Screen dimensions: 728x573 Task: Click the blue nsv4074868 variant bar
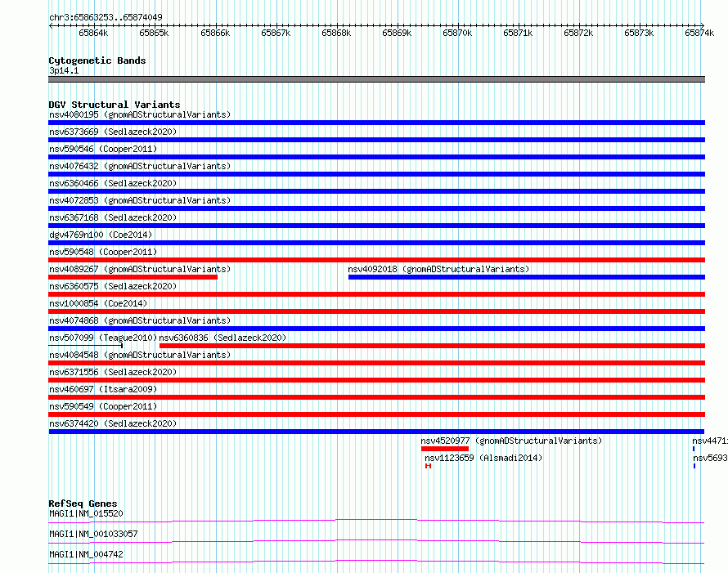(x=376, y=329)
